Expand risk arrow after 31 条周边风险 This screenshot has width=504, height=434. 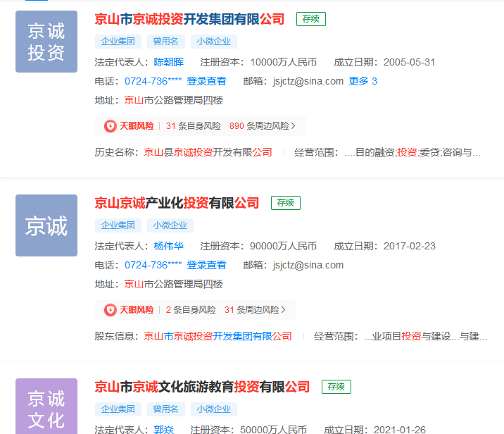[x=283, y=310]
